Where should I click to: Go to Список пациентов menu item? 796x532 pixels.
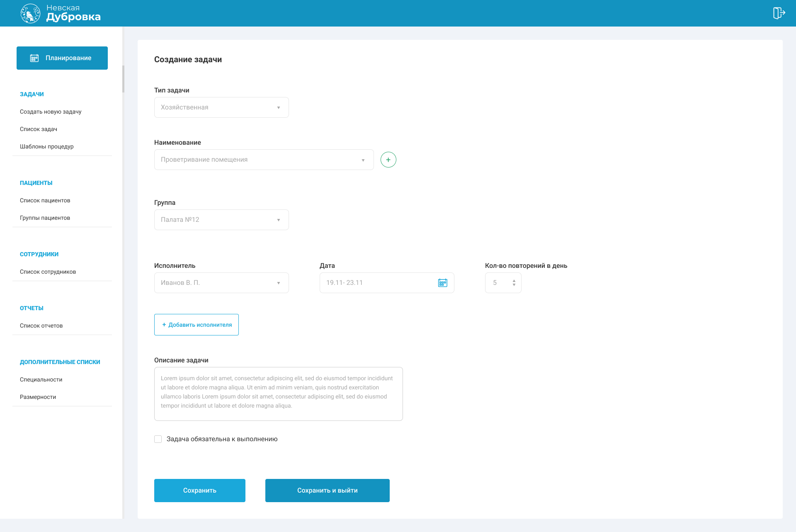(x=45, y=200)
